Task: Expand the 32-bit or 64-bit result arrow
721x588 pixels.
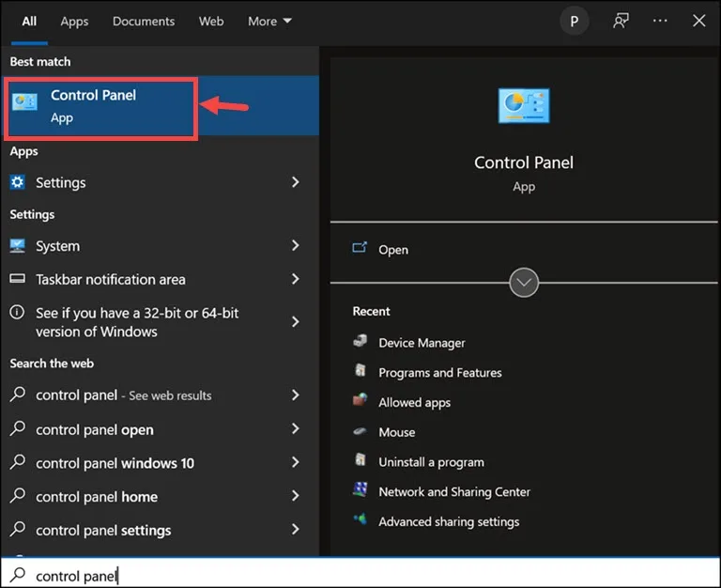Action: click(x=296, y=321)
